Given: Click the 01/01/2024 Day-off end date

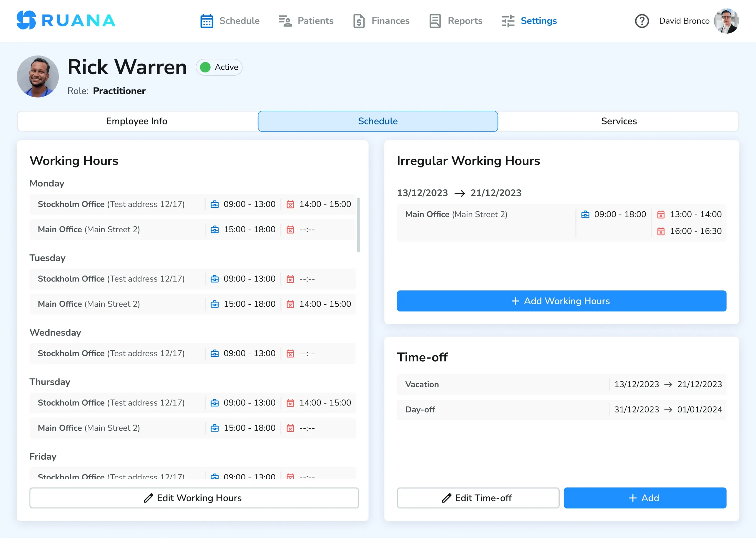Looking at the screenshot, I should click(x=699, y=409).
